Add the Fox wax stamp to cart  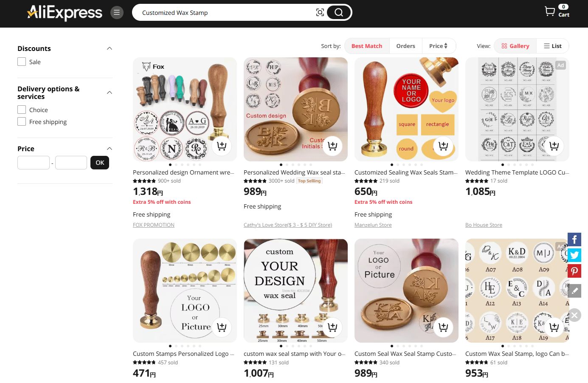222,146
